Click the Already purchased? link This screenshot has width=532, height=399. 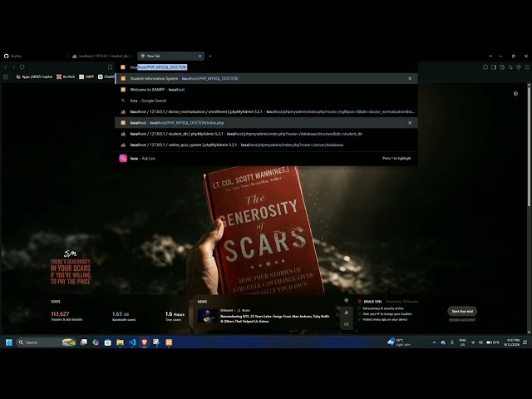462,319
